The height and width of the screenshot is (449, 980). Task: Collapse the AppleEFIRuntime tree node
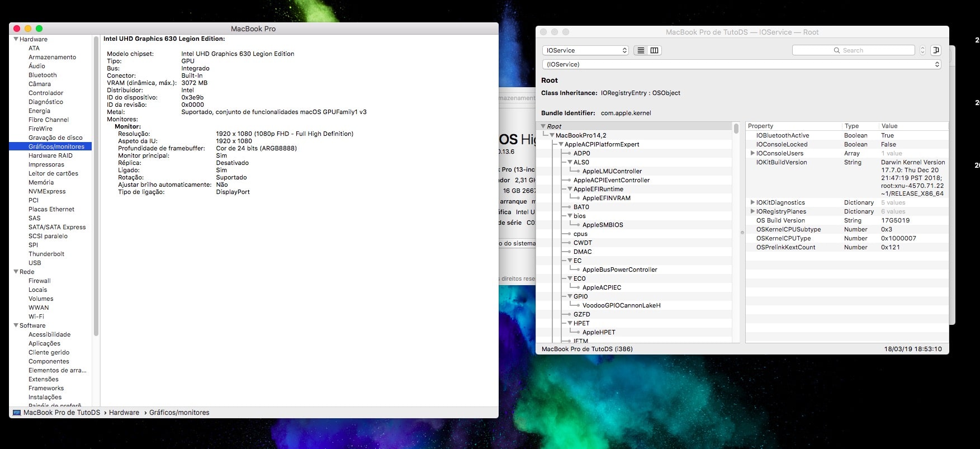point(570,189)
